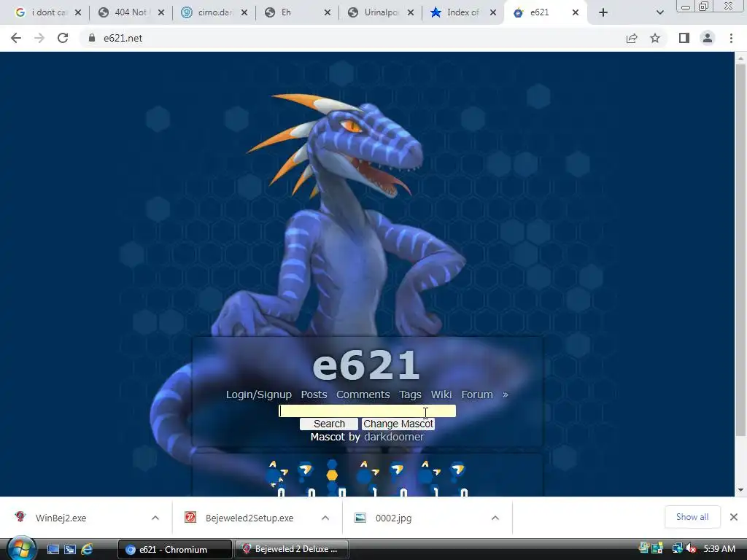Screen dimensions: 747x560
Task: Open the Forum link
Action: click(477, 394)
